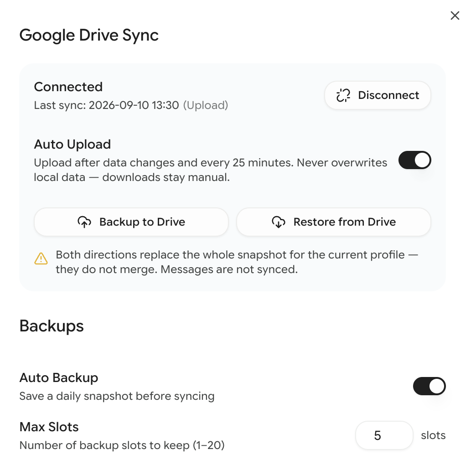The width and height of the screenshot is (476, 475).
Task: Click the Disconnect button
Action: (x=378, y=95)
